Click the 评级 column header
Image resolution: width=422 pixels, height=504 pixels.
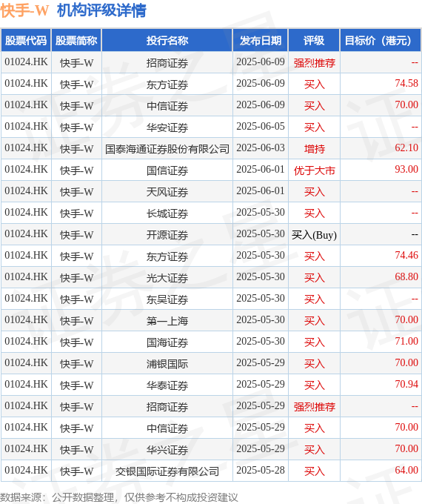coord(314,41)
